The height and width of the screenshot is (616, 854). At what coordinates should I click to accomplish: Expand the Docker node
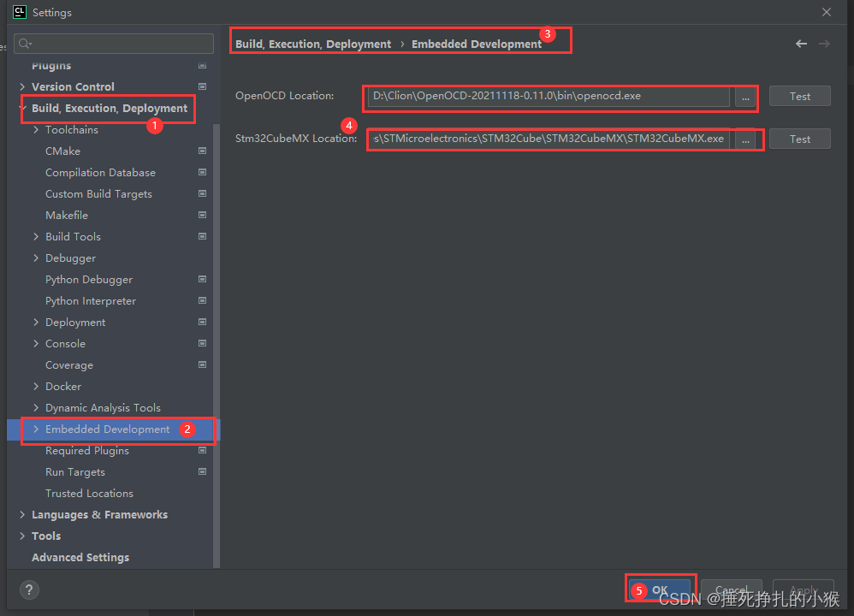tap(36, 386)
